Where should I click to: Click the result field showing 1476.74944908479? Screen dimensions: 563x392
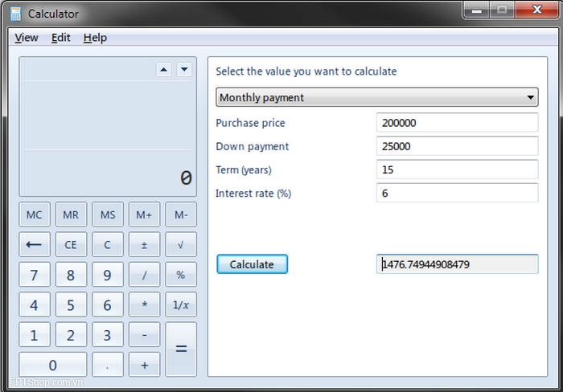click(x=457, y=264)
